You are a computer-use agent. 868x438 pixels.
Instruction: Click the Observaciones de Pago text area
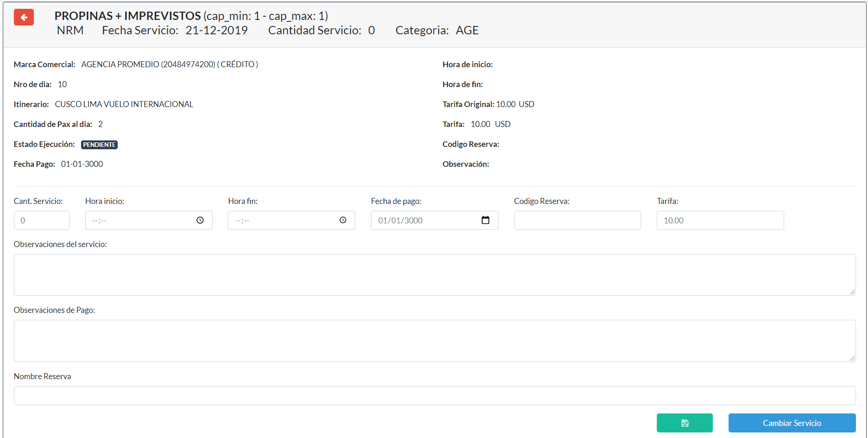coord(434,341)
